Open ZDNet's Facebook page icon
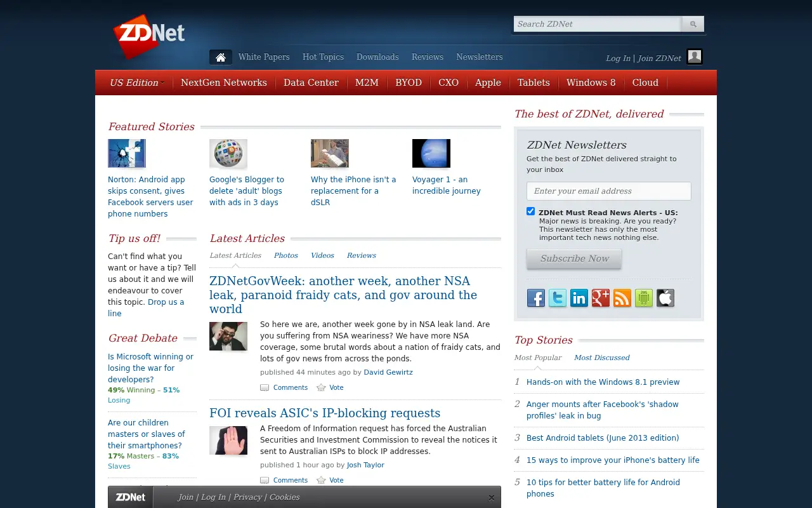The image size is (812, 508). click(x=536, y=298)
